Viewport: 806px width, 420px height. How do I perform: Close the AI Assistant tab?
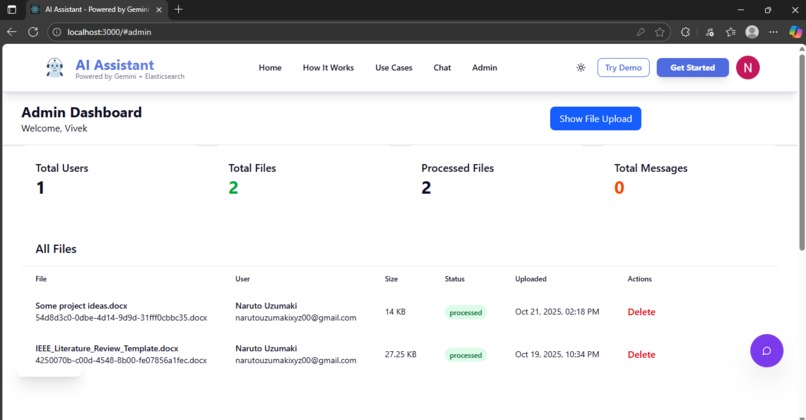tap(159, 10)
